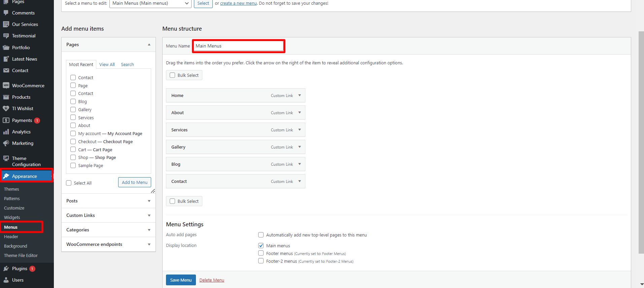Open the select a menu dropdown
Viewport: 644px width, 288px height.
[150, 3]
